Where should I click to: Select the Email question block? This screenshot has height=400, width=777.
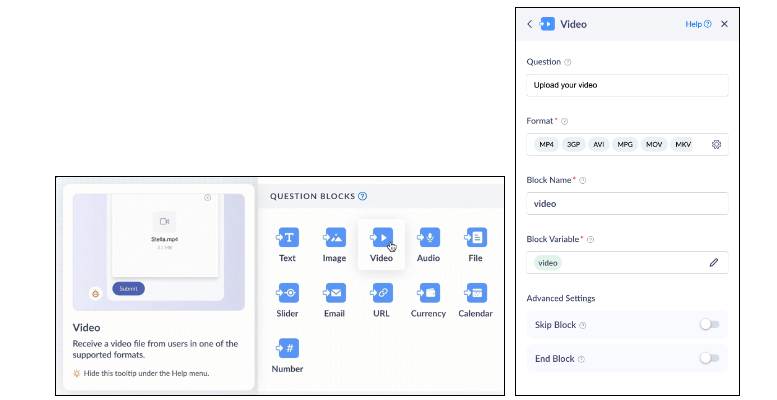[334, 293]
